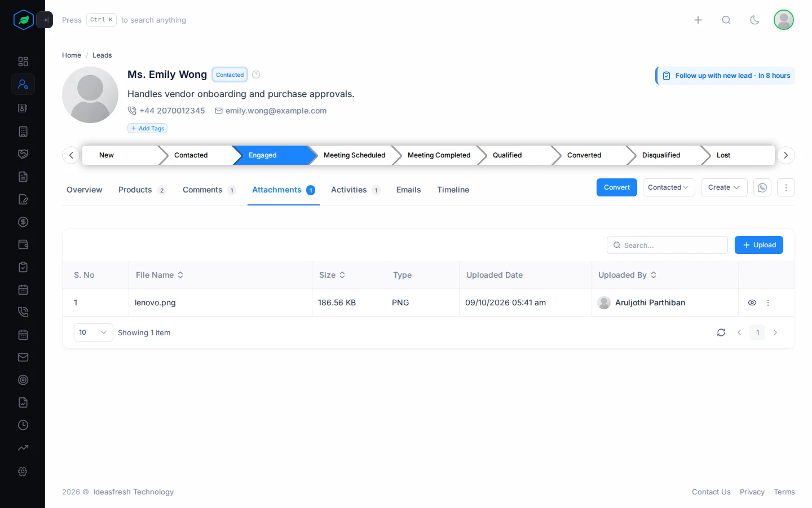Screen dimensions: 812x508
Task: Open the dashboard grid icon in sidebar
Action: [23, 62]
